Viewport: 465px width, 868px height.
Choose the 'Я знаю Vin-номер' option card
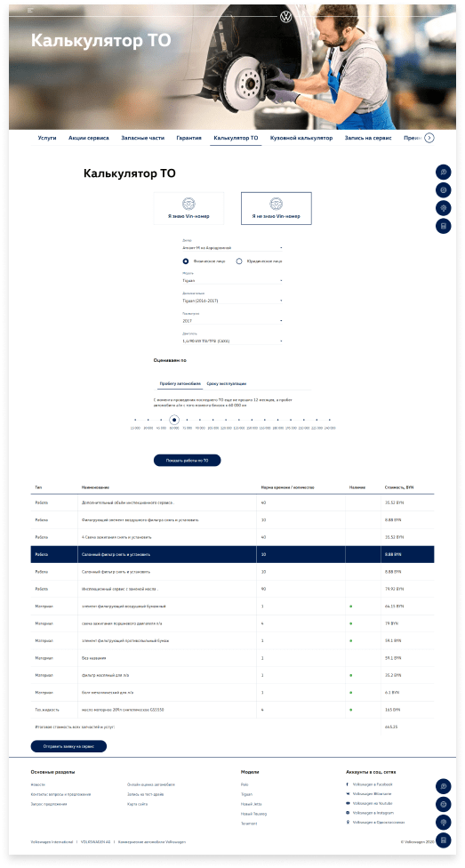[188, 208]
